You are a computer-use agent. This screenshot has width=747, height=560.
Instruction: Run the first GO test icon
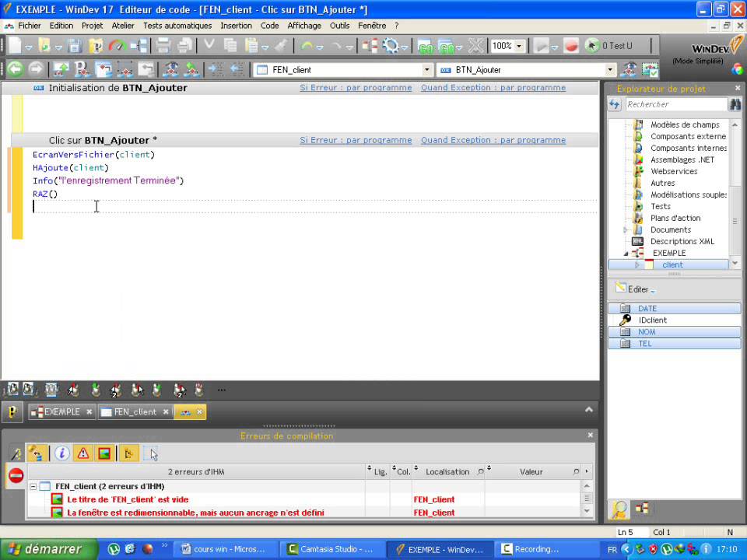[x=426, y=47]
